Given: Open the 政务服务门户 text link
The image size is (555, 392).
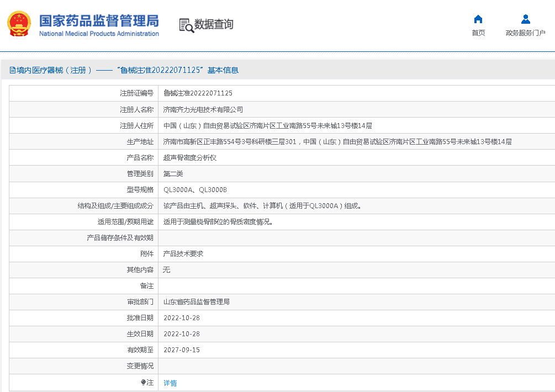Looking at the screenshot, I should 525,33.
